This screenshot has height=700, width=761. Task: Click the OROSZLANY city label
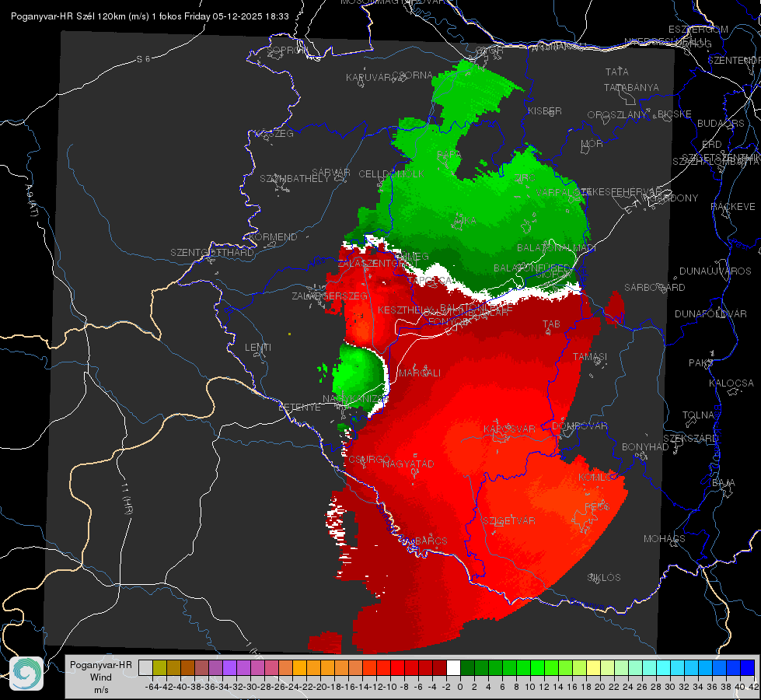pos(617,115)
